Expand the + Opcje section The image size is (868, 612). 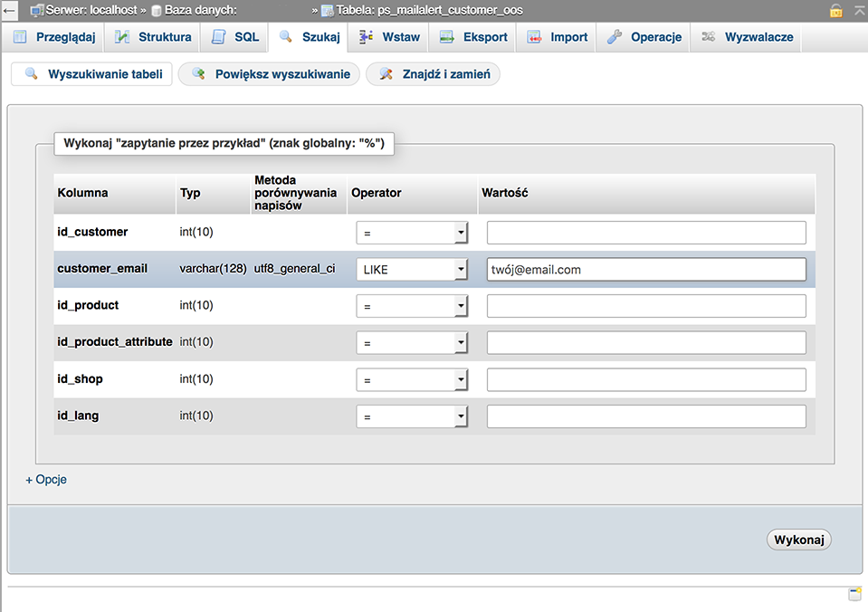(x=46, y=480)
